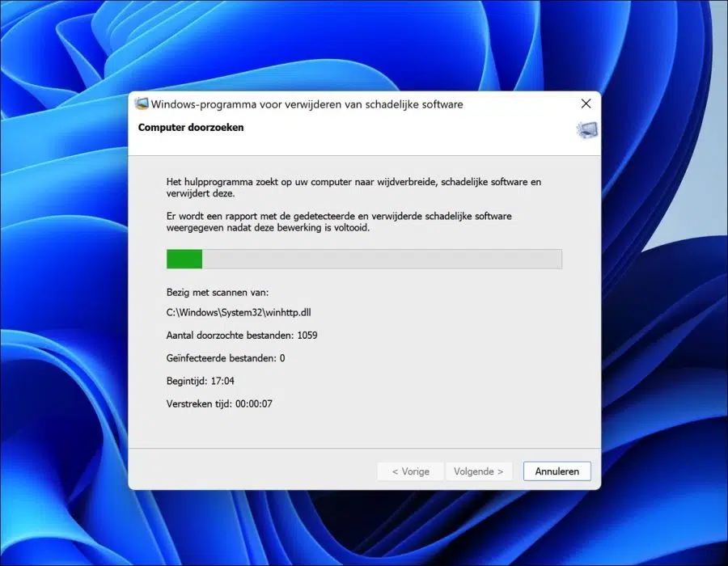Close the malicious software removal dialog
Viewport: 728px width, 566px height.
click(x=586, y=103)
